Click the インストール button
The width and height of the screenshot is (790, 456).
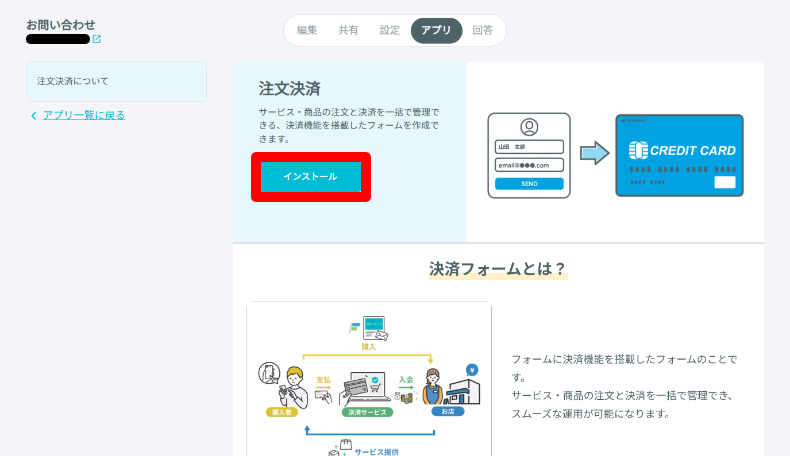311,177
